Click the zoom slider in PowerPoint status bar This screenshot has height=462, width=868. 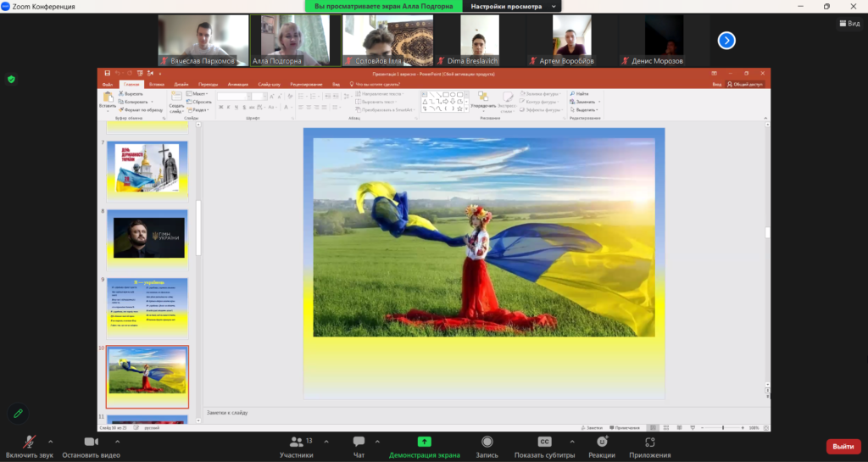[x=722, y=428]
